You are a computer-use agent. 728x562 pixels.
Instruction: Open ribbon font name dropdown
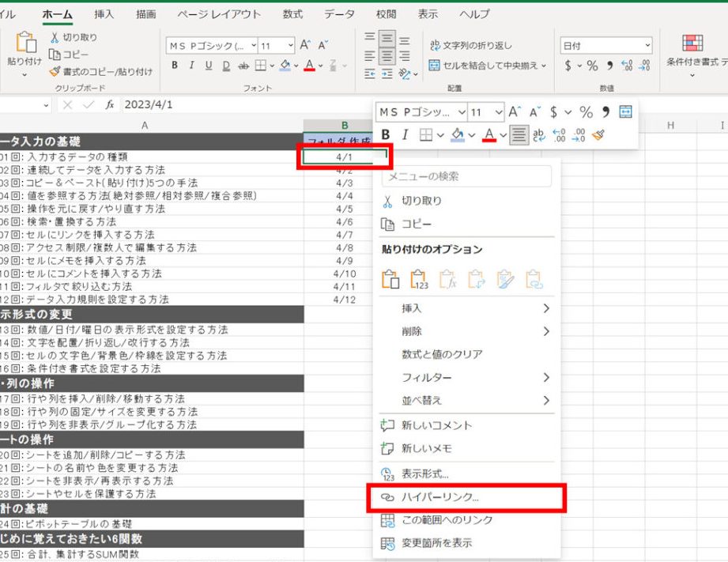point(254,46)
